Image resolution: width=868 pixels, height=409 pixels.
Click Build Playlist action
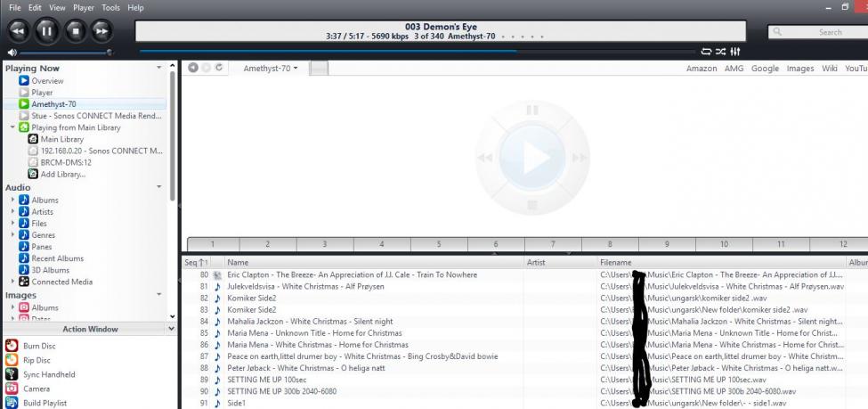pyautogui.click(x=45, y=403)
